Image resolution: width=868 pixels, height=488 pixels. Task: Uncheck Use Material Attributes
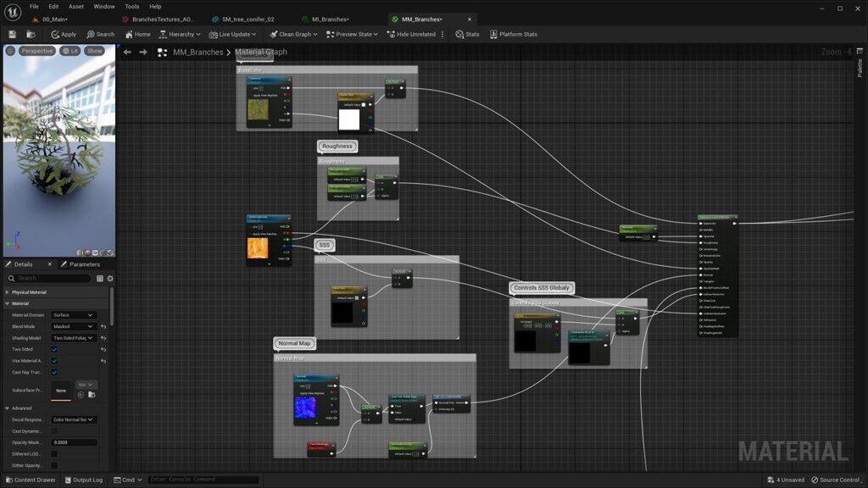(x=53, y=360)
